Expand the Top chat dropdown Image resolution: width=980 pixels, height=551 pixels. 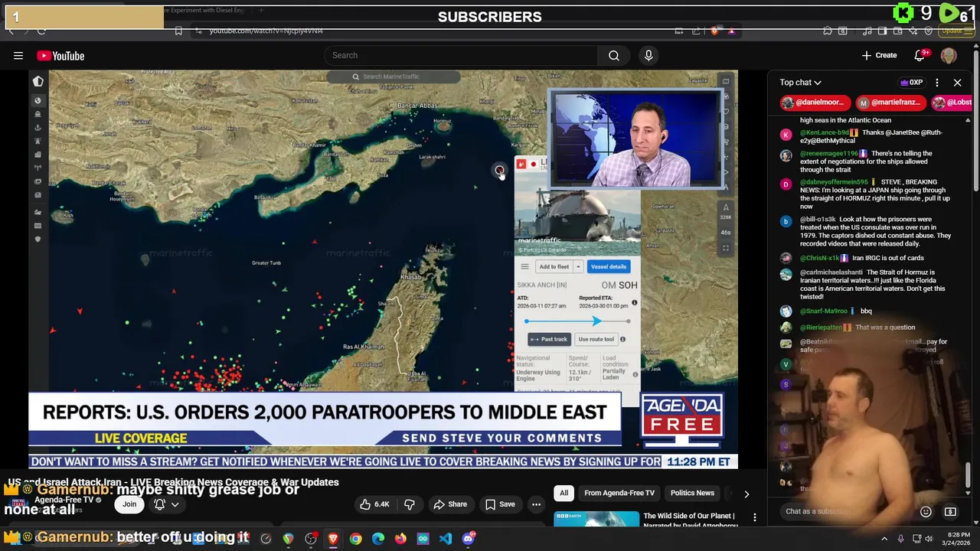pyautogui.click(x=801, y=83)
